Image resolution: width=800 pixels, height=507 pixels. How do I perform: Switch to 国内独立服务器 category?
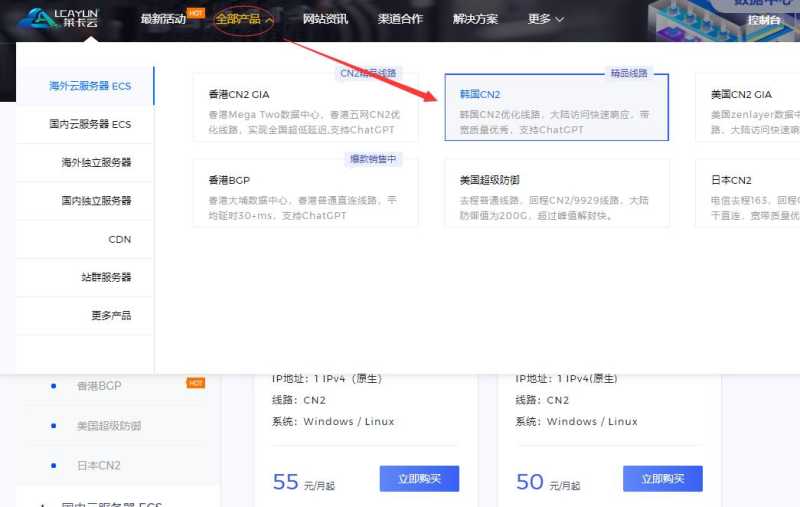[x=85, y=200]
